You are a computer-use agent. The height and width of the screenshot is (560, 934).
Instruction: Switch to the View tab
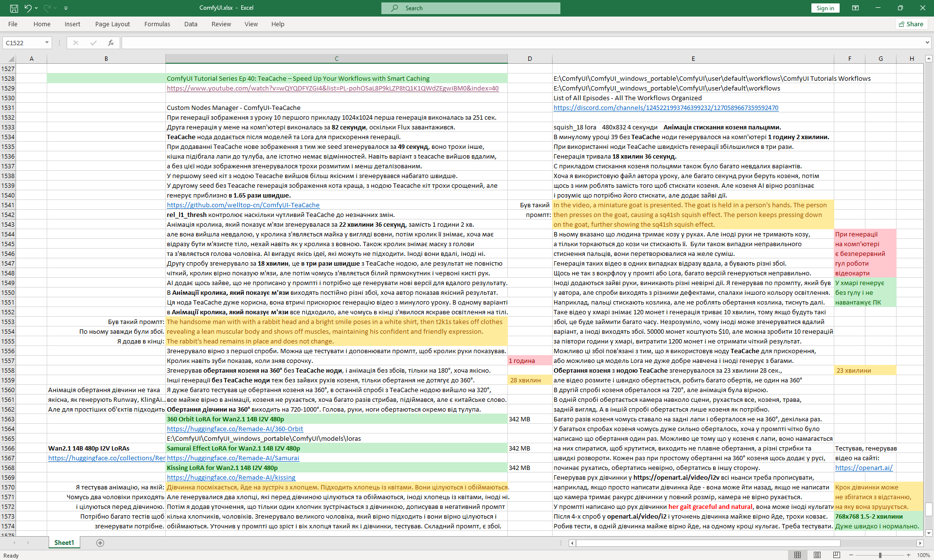251,24
